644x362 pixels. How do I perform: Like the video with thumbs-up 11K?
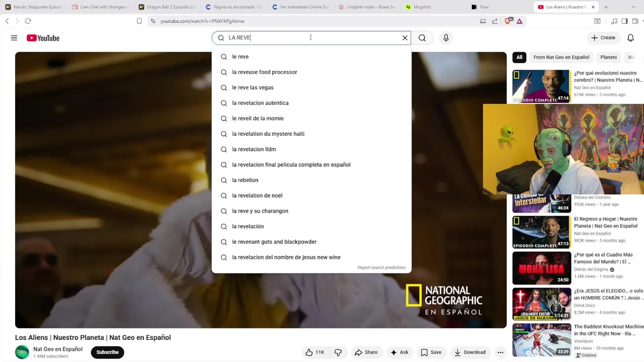click(x=314, y=352)
